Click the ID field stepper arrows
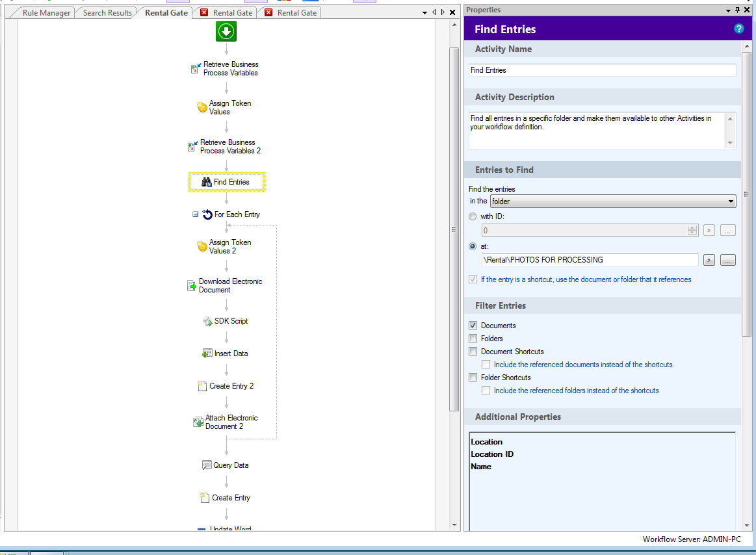This screenshot has width=756, height=555. (692, 231)
